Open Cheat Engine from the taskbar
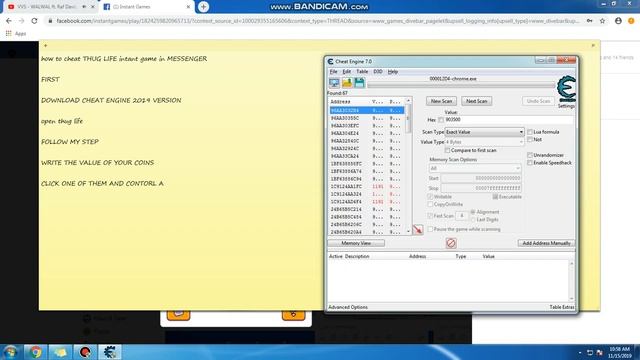Viewport: 640px width, 360px height. pos(109,352)
